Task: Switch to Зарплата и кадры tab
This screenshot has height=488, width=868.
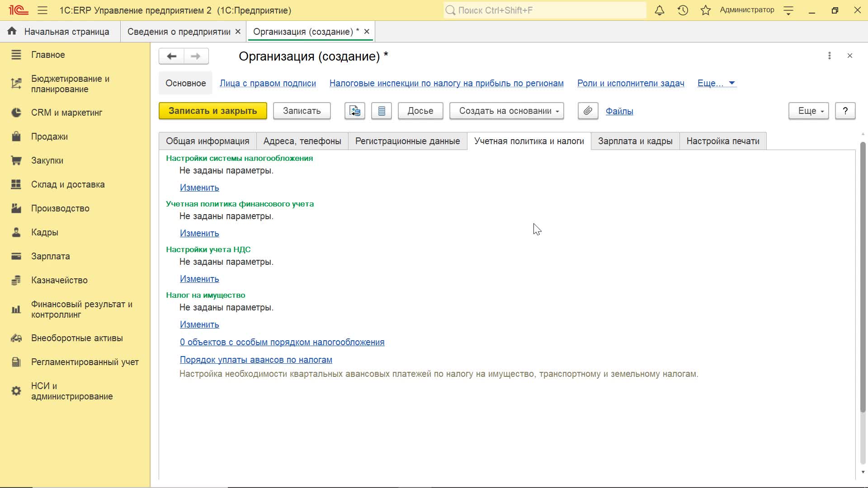Action: pyautogui.click(x=635, y=141)
